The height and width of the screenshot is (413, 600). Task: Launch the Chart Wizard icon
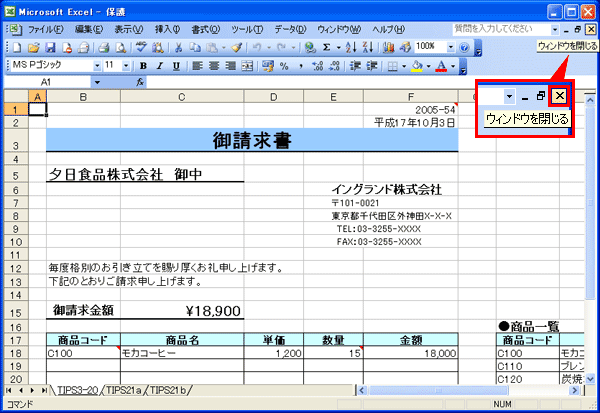point(388,47)
